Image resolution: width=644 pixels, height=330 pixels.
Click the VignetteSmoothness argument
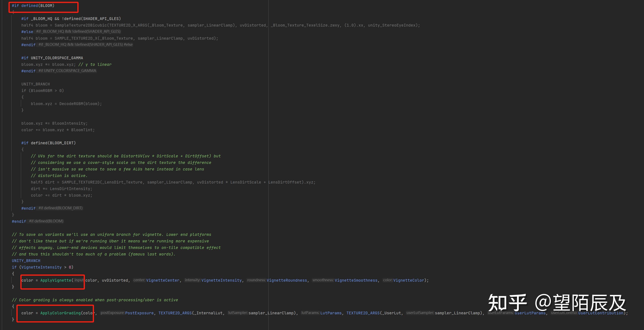click(x=356, y=280)
